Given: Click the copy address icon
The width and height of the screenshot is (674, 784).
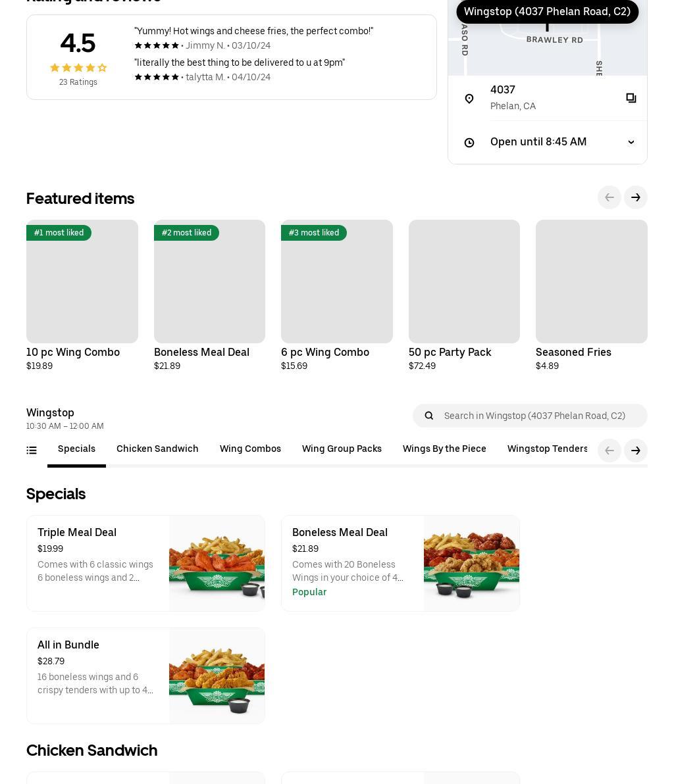Looking at the screenshot, I should [x=631, y=98].
